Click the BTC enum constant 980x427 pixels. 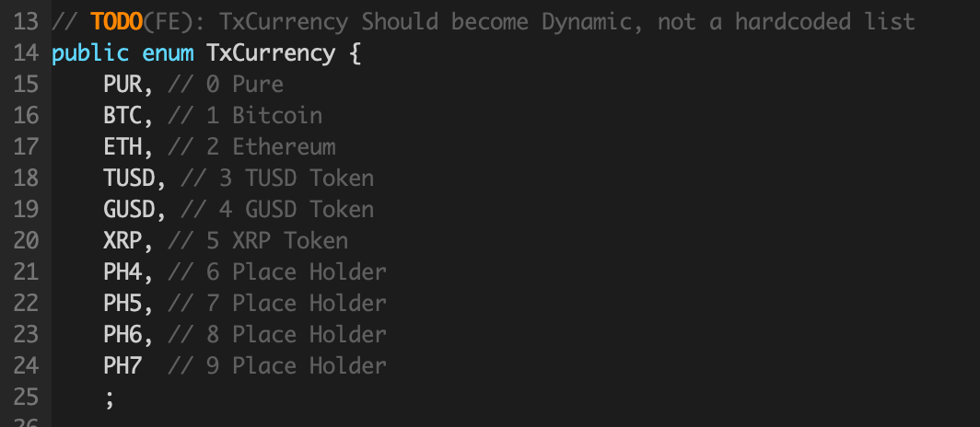pos(122,116)
